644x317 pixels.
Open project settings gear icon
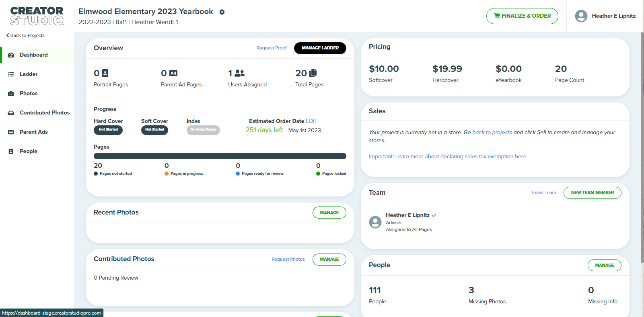(x=222, y=12)
